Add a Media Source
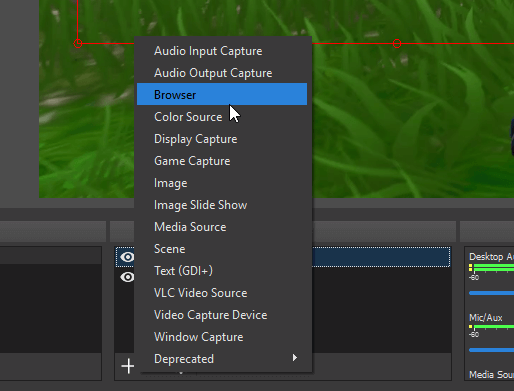The width and height of the screenshot is (514, 391). [222, 227]
